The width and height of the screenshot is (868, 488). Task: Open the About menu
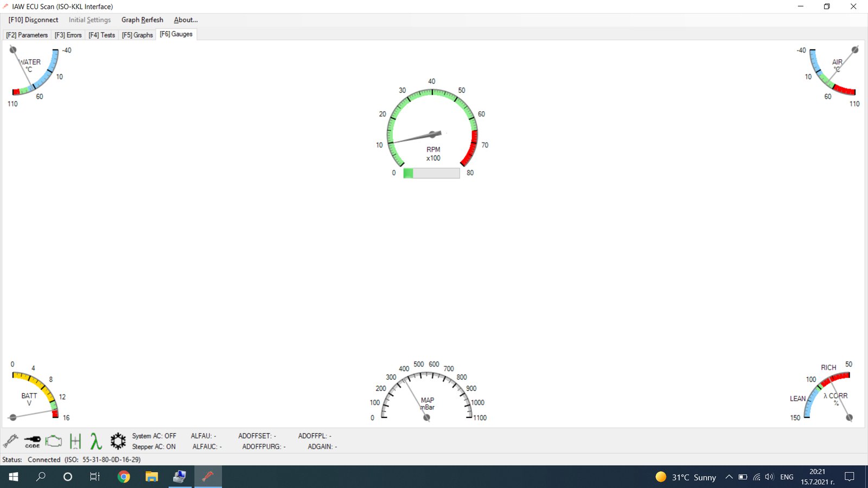pos(186,20)
